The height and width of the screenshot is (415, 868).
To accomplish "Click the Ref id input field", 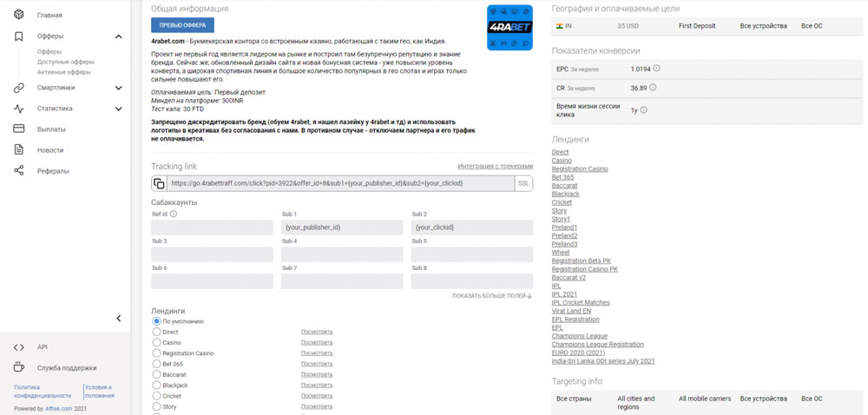I will 212,227.
